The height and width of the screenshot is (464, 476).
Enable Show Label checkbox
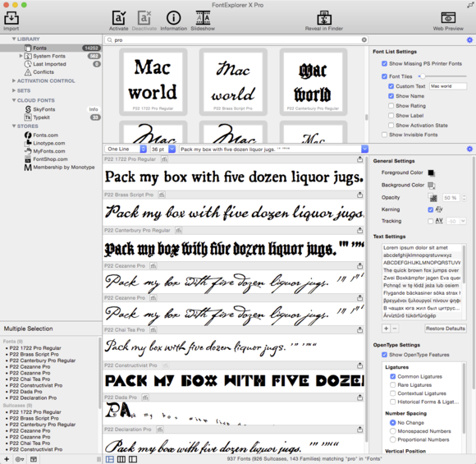[x=391, y=116]
